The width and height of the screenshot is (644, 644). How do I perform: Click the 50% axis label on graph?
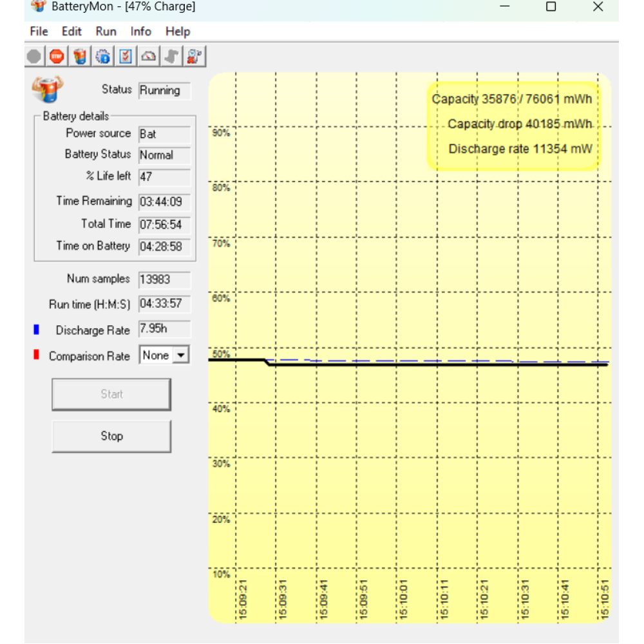[221, 354]
